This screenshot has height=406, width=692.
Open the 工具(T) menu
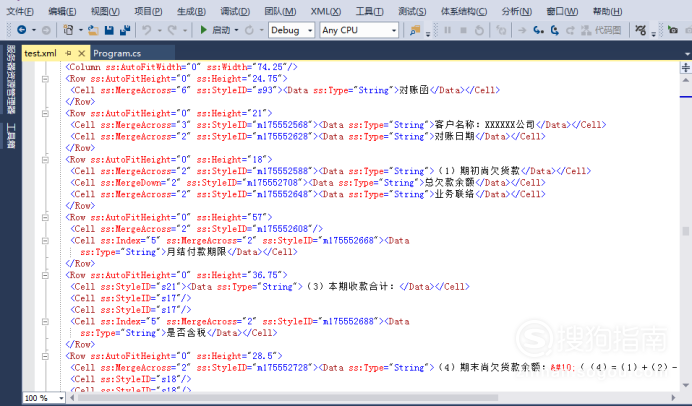click(x=369, y=11)
